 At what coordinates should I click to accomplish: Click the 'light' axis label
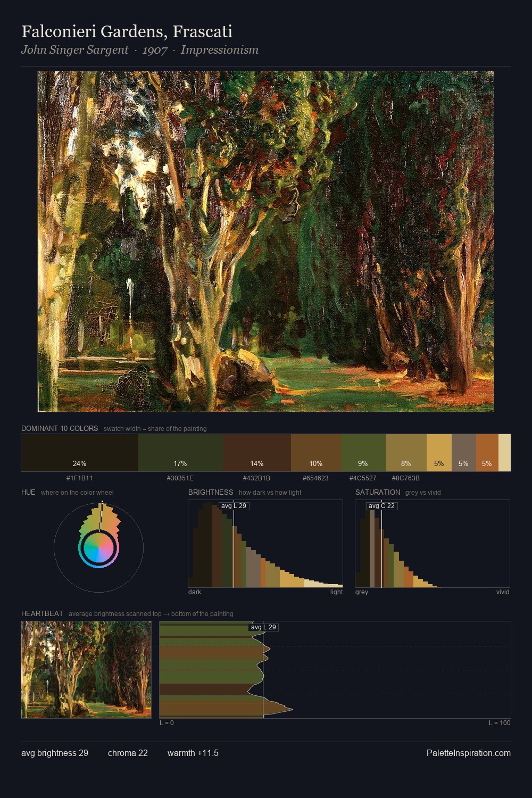[336, 592]
